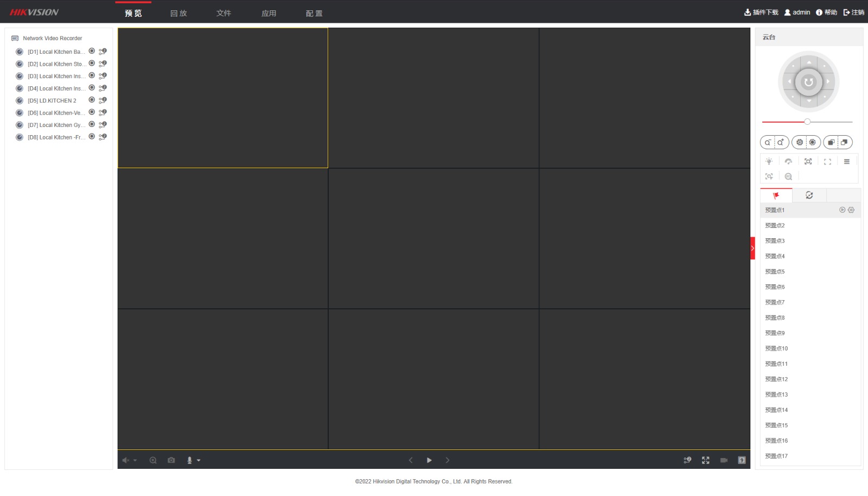Image resolution: width=868 pixels, height=496 pixels.
Task: Open the two-way audio microphone dropdown
Action: click(x=199, y=461)
